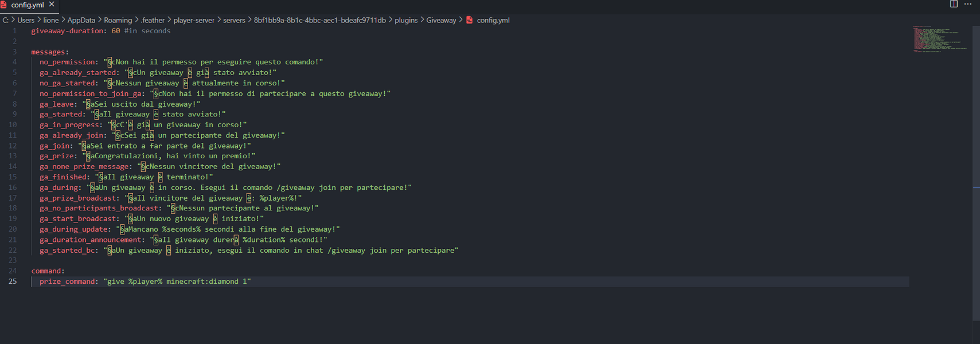Click the ga_during_update key
This screenshot has width=980, height=344.
click(73, 229)
